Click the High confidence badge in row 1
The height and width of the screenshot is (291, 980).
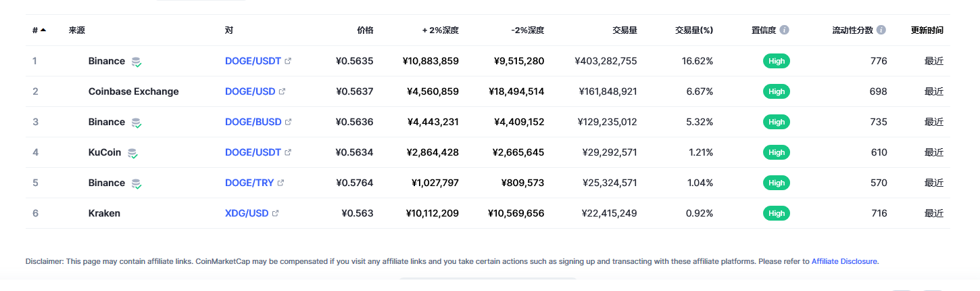[777, 61]
